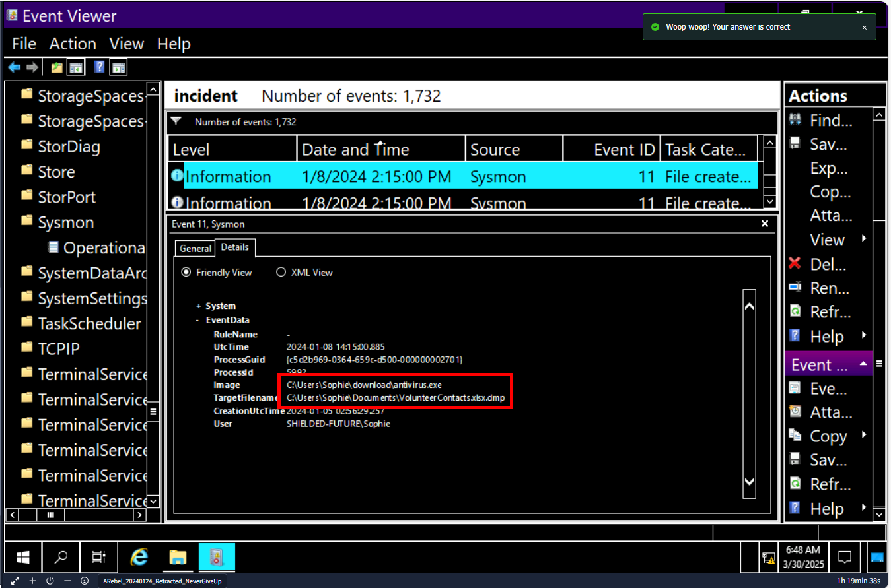Select the Sysmon folder in the tree
The image size is (891, 588).
click(x=65, y=223)
